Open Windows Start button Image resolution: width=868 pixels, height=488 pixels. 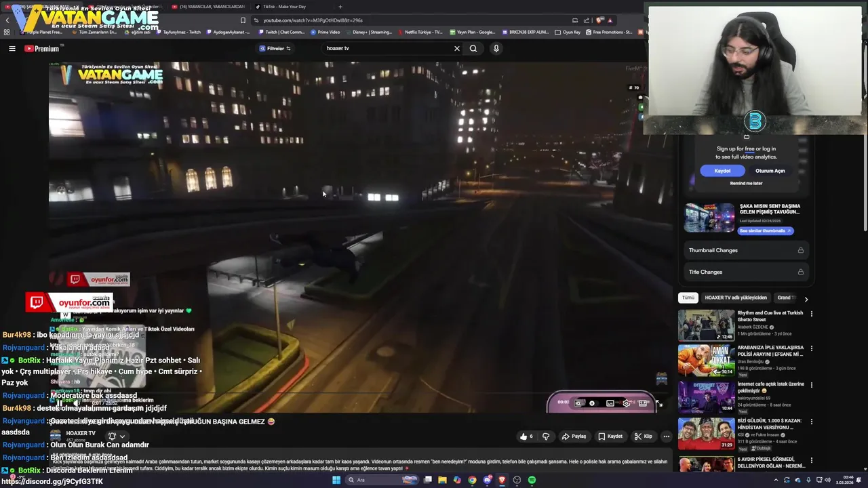pyautogui.click(x=336, y=480)
